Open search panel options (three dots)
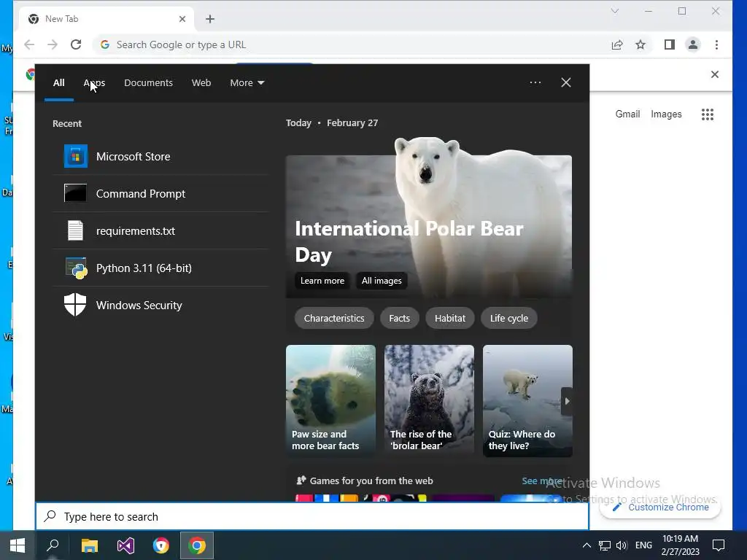 (x=535, y=82)
